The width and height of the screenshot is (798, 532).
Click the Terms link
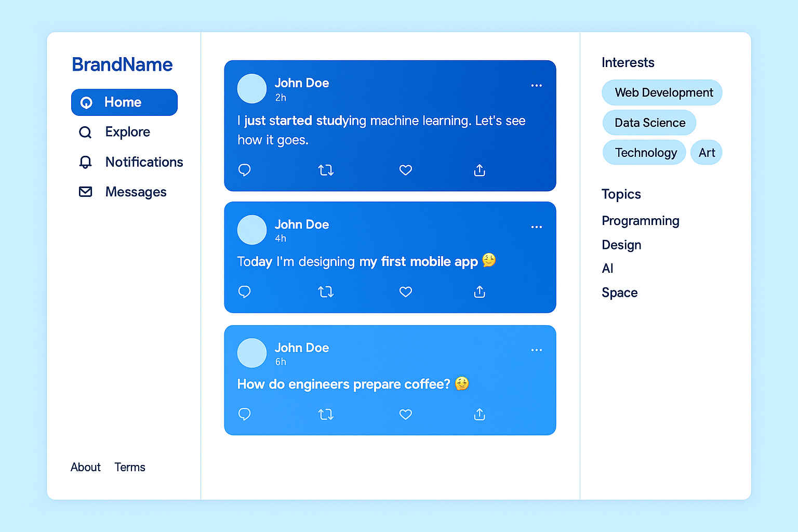pyautogui.click(x=129, y=467)
